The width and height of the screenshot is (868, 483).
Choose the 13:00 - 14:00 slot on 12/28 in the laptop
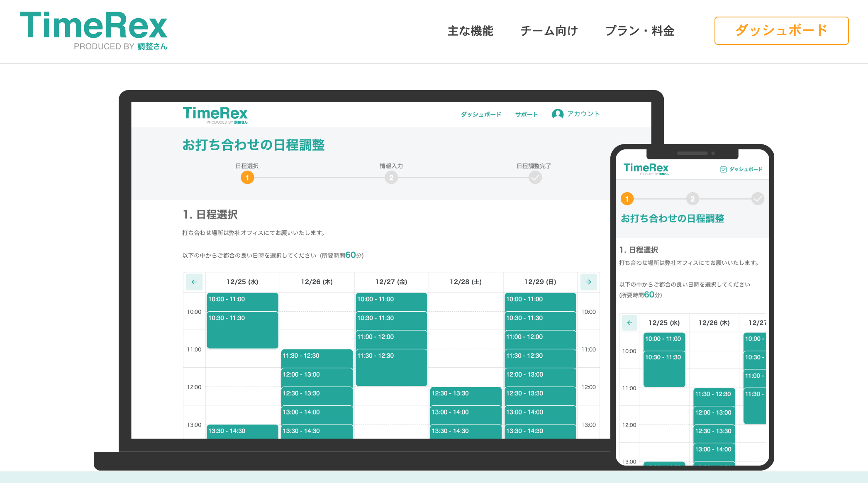466,415
